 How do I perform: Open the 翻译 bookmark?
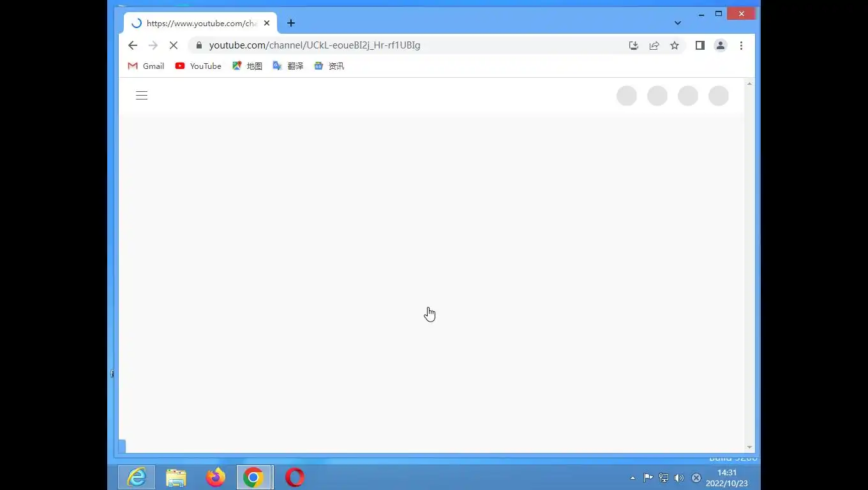tap(288, 66)
